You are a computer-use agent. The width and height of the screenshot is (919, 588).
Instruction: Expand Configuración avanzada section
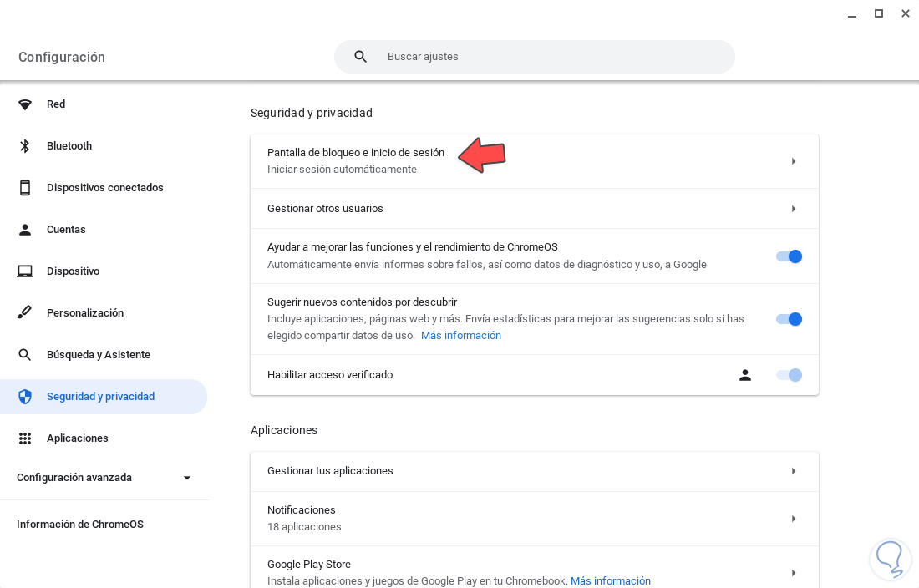click(187, 478)
